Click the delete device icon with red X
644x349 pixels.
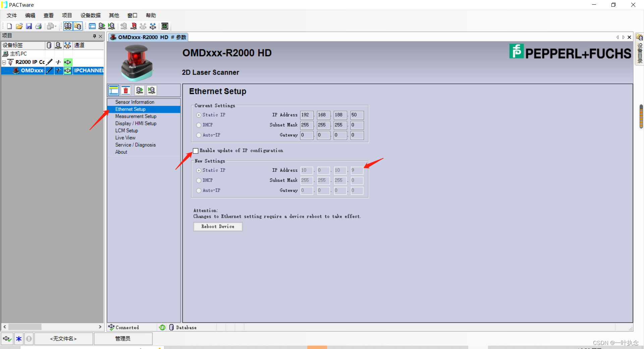133,26
